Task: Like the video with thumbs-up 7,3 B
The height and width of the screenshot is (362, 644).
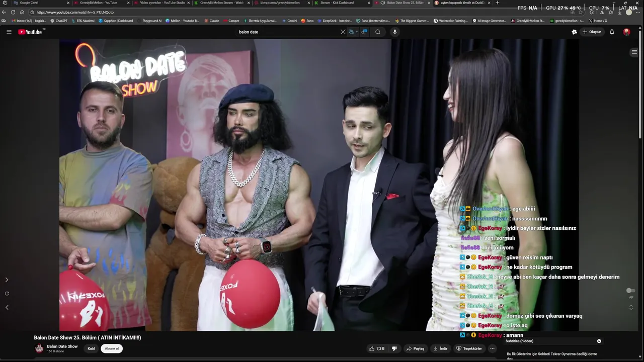Action: pos(377,348)
